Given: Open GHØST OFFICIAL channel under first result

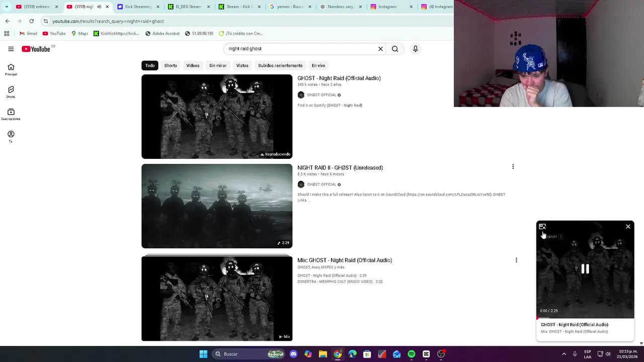Looking at the screenshot, I should [321, 95].
